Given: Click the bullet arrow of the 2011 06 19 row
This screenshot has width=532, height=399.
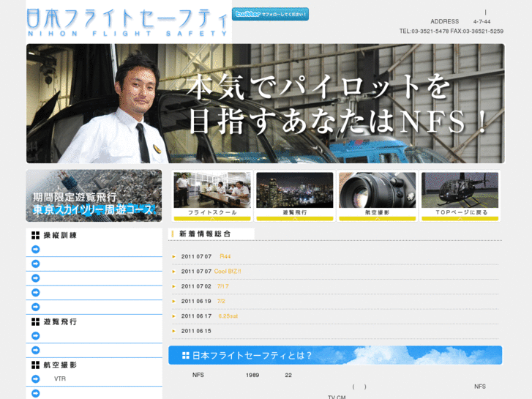Looking at the screenshot, I should point(173,302).
